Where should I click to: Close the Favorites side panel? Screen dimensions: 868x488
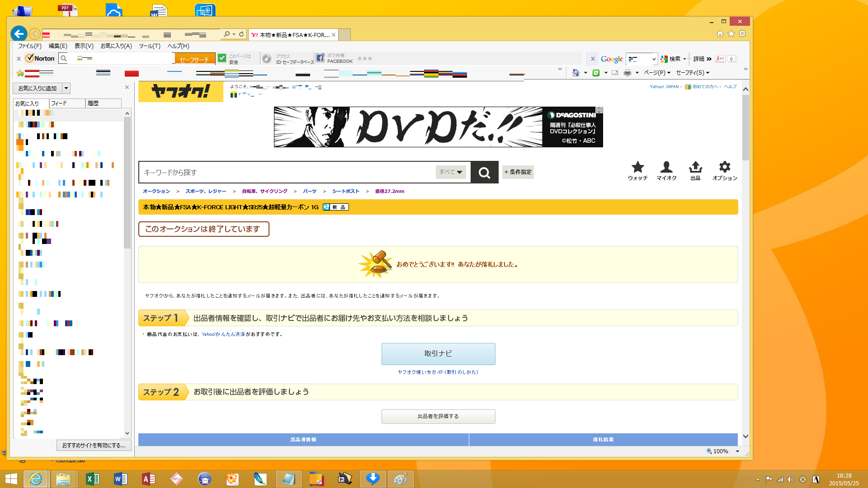127,87
